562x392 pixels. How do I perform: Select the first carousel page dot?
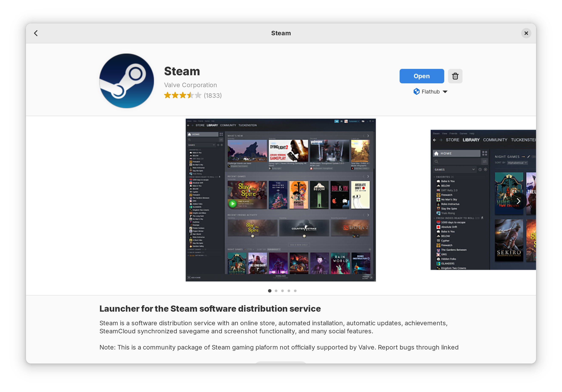tap(270, 291)
